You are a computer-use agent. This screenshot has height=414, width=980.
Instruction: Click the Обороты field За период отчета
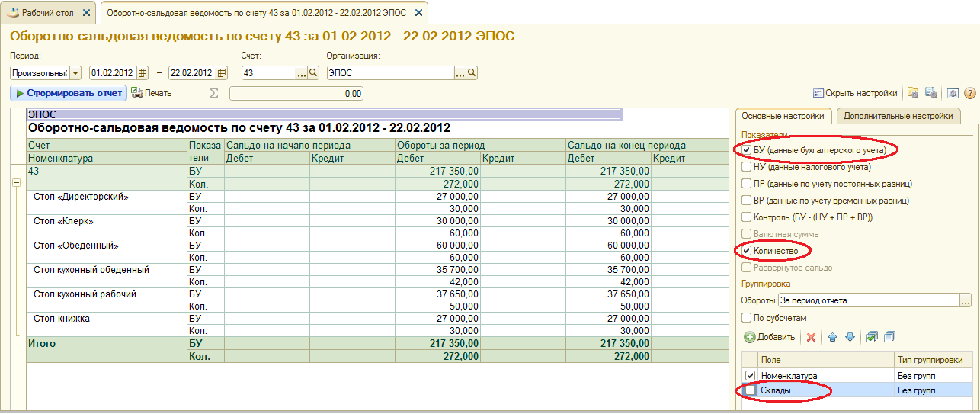point(869,300)
